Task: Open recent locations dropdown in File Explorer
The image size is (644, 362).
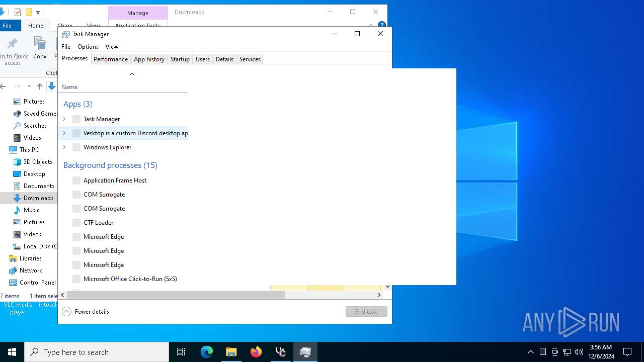Action: point(29,86)
